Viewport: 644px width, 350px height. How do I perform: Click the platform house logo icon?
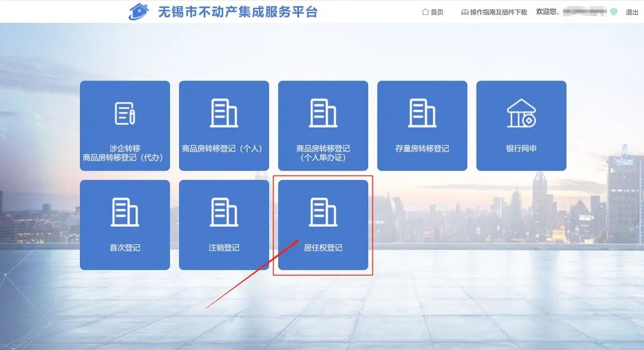(138, 11)
